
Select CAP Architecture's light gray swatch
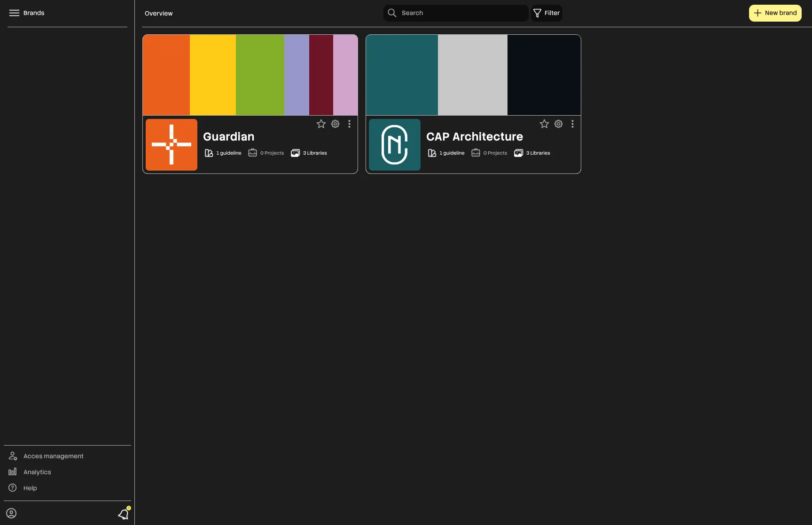point(473,75)
